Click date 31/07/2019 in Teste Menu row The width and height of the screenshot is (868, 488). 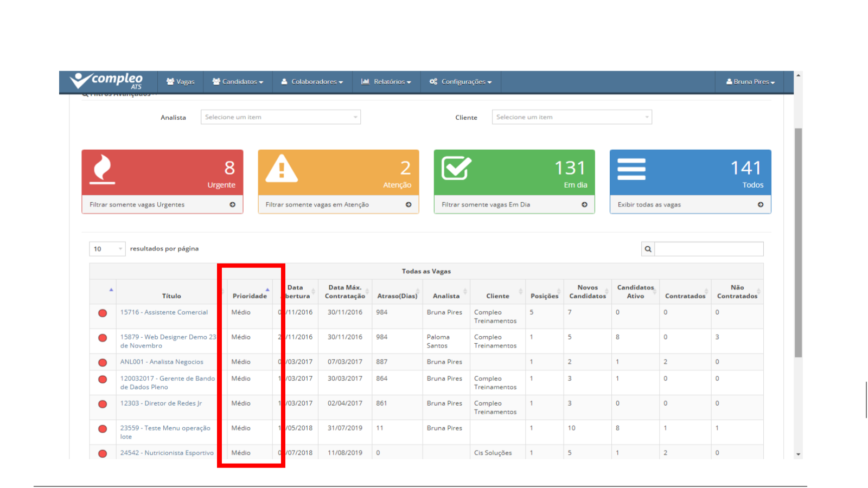(345, 428)
